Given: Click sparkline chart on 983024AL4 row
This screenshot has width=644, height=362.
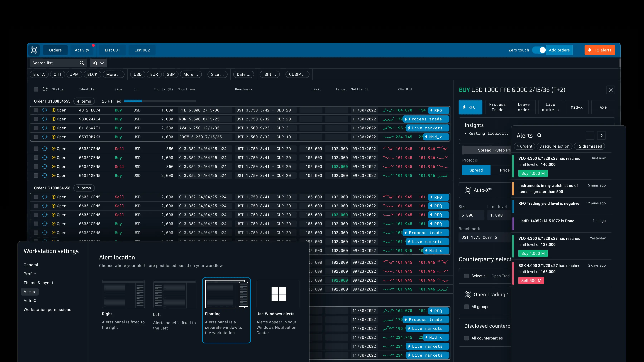Looking at the screenshot, I should point(389,119).
